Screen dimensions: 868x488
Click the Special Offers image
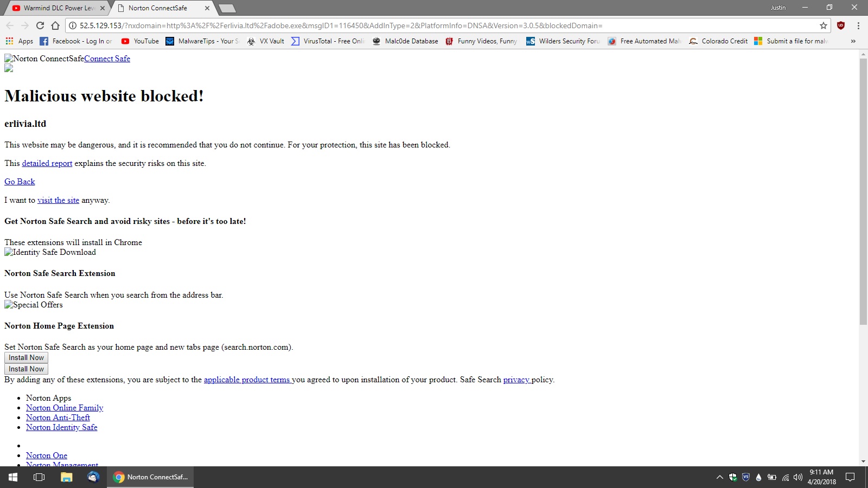click(34, 305)
